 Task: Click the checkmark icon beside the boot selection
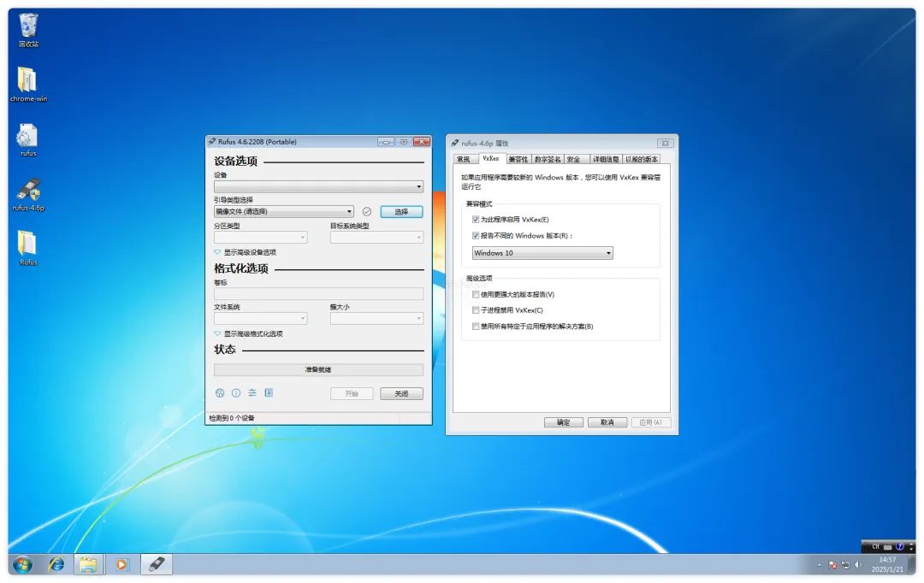point(366,210)
